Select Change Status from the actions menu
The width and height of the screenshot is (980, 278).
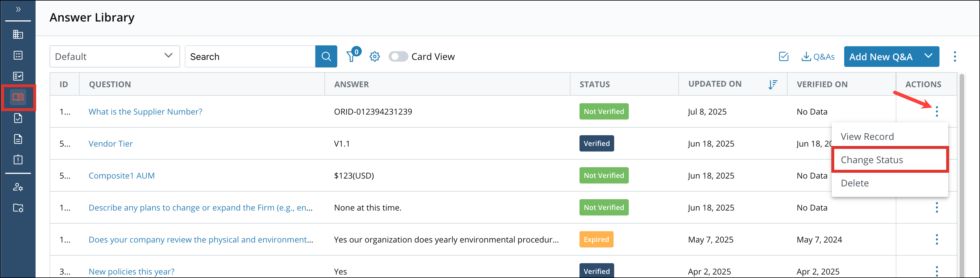pyautogui.click(x=871, y=160)
